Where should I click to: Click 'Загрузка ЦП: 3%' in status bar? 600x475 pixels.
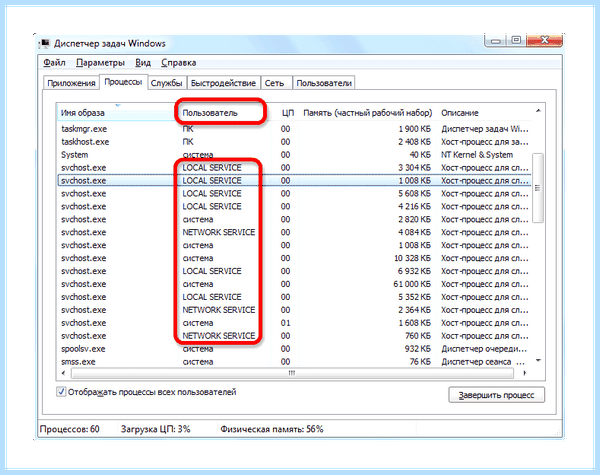pyautogui.click(x=155, y=429)
